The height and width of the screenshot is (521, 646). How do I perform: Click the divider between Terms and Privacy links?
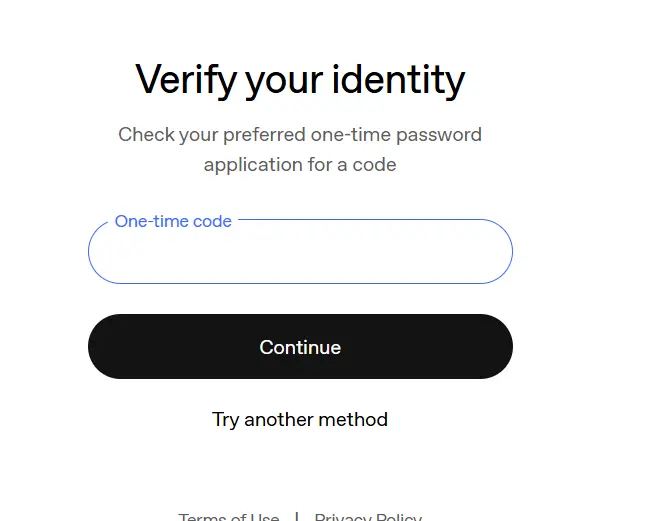[297, 516]
